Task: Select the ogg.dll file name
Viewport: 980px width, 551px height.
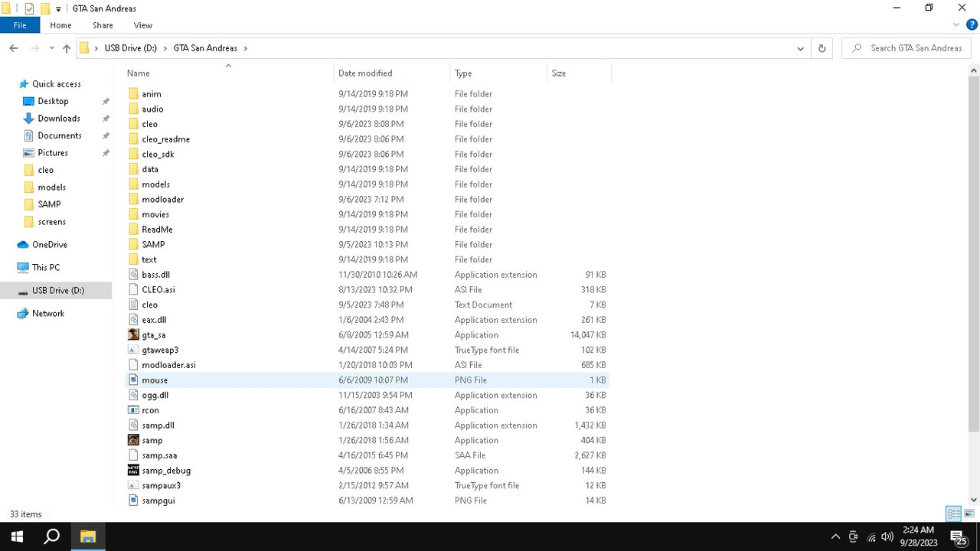Action: (155, 396)
